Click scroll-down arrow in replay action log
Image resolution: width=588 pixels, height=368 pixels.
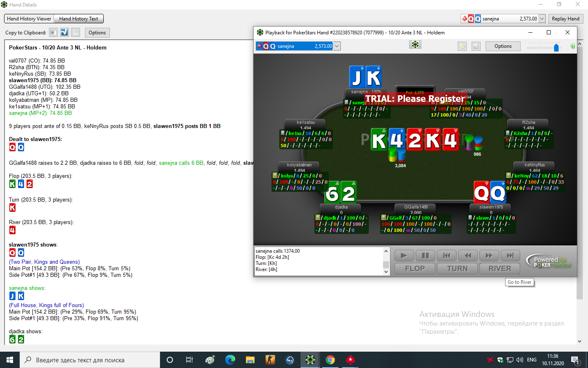386,272
